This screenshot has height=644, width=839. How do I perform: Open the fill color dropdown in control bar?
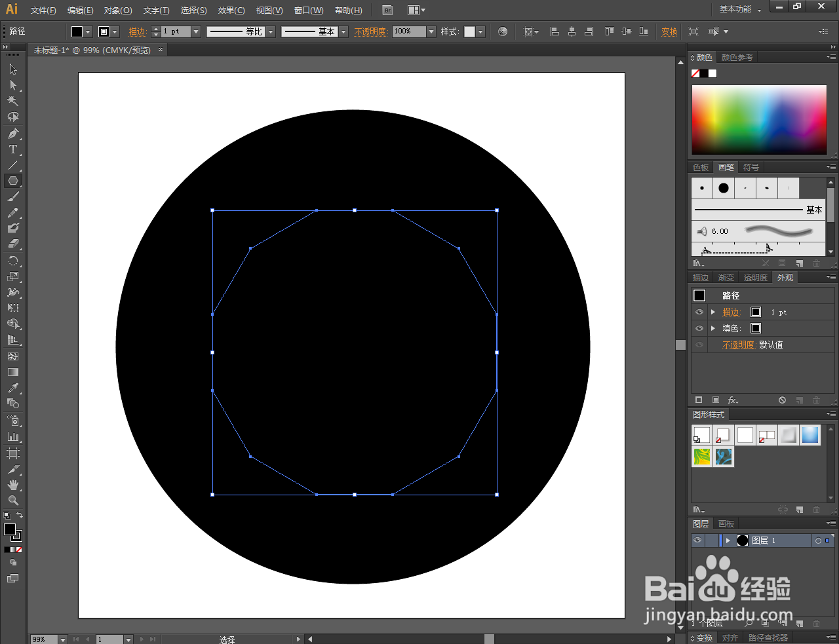88,31
